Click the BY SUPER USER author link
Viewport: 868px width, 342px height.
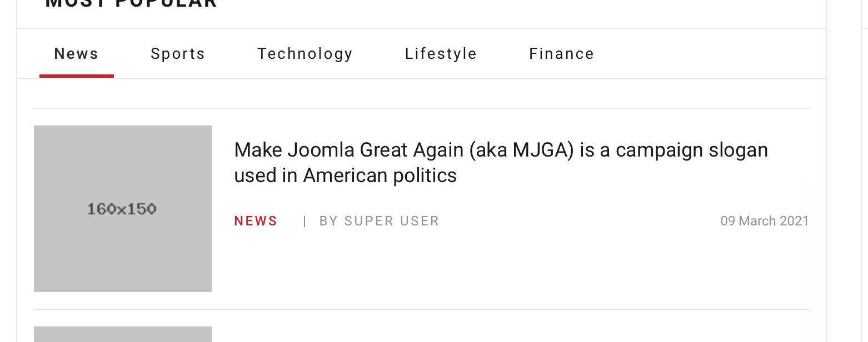coord(379,221)
